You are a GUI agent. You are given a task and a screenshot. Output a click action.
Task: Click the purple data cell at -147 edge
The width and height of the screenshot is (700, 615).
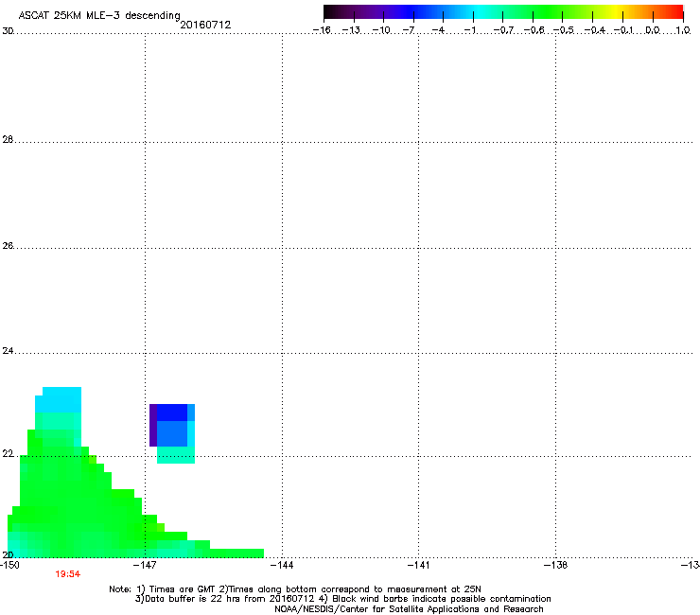(153, 425)
